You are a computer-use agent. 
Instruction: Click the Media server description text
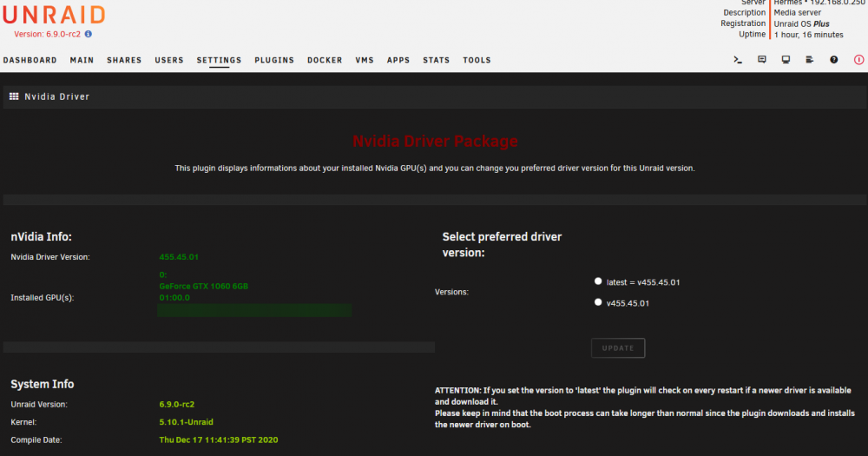click(x=798, y=13)
